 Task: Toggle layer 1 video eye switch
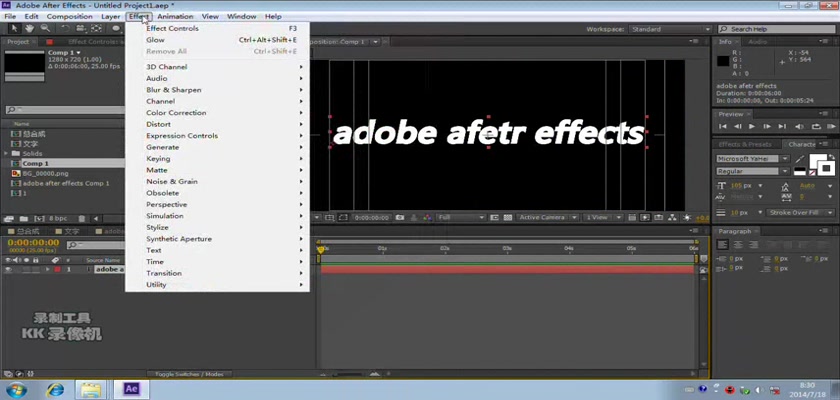pyautogui.click(x=8, y=270)
